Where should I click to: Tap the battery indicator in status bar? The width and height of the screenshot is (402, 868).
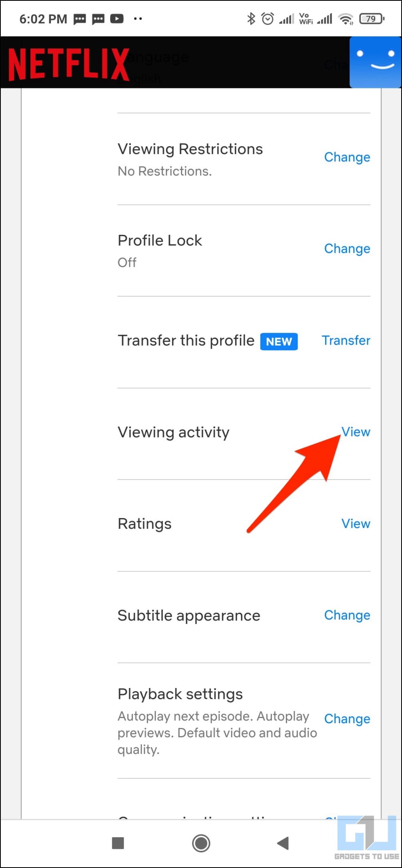point(372,19)
